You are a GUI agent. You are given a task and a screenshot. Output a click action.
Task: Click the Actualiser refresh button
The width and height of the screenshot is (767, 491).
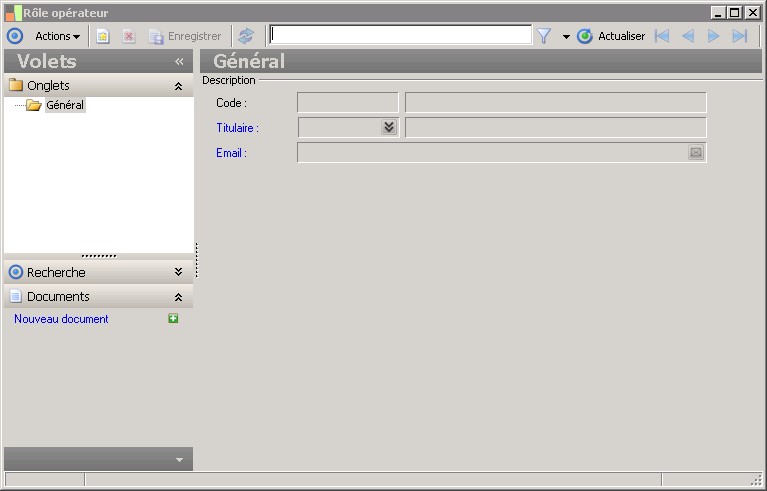point(611,36)
